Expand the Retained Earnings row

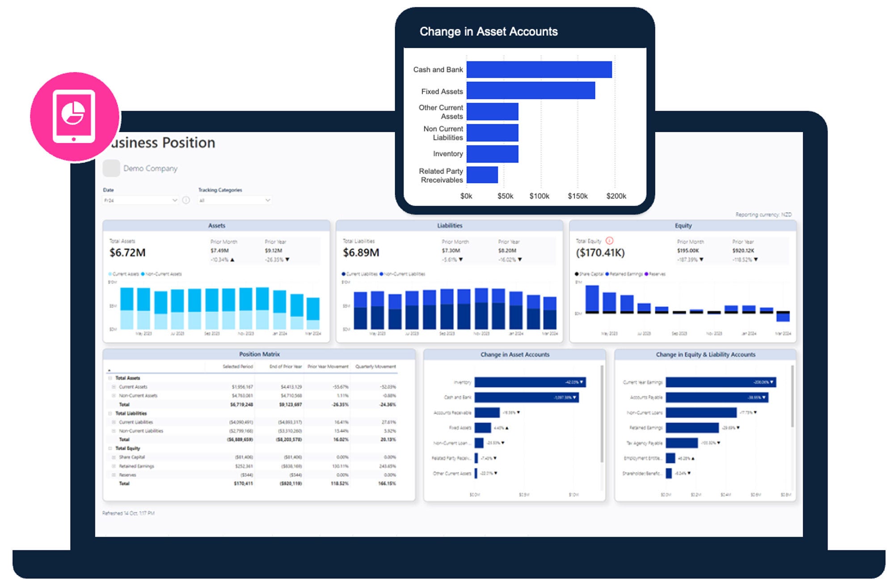[x=114, y=466]
